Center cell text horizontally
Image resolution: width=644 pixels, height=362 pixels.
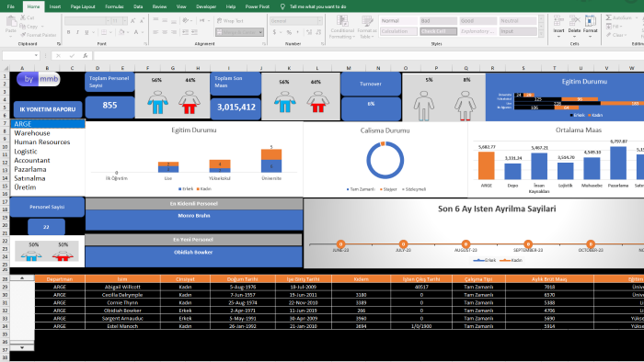165,32
